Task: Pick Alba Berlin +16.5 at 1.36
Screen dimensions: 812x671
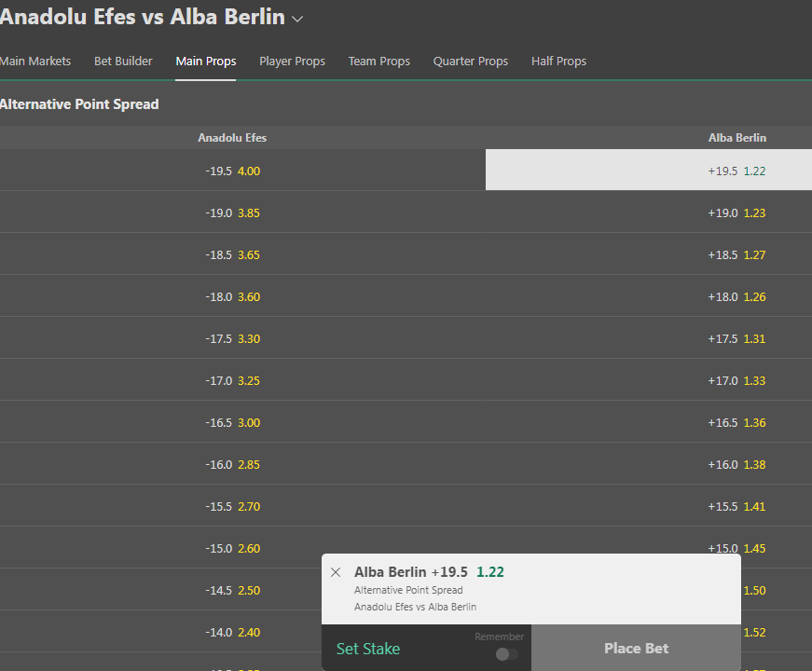Action: tap(649, 422)
